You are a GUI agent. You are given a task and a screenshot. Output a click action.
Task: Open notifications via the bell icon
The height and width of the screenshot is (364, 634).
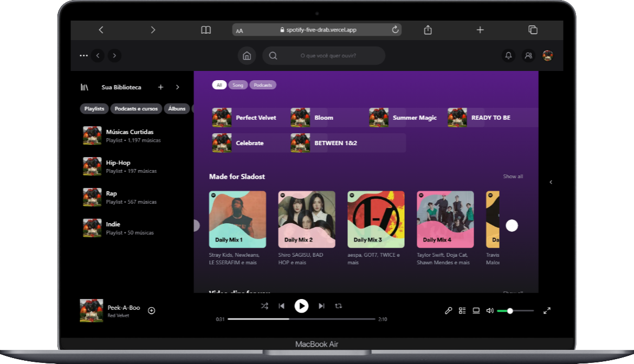508,55
